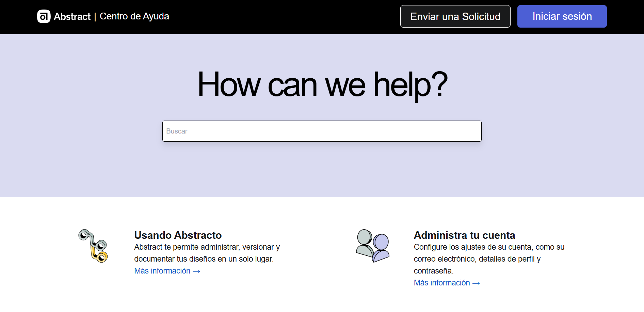Viewport: 644px width, 312px height.
Task: Click the Usando Abstracto description text
Action: 207,253
